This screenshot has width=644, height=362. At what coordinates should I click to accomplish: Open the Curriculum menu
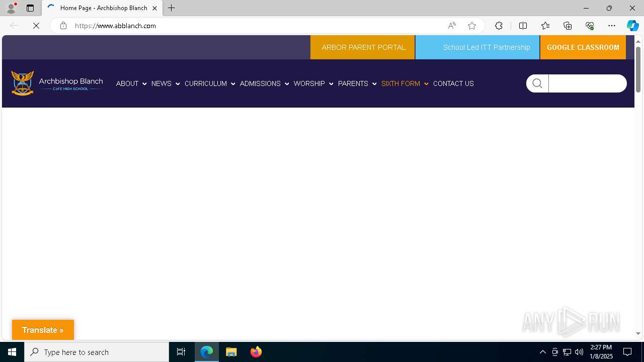coord(206,83)
